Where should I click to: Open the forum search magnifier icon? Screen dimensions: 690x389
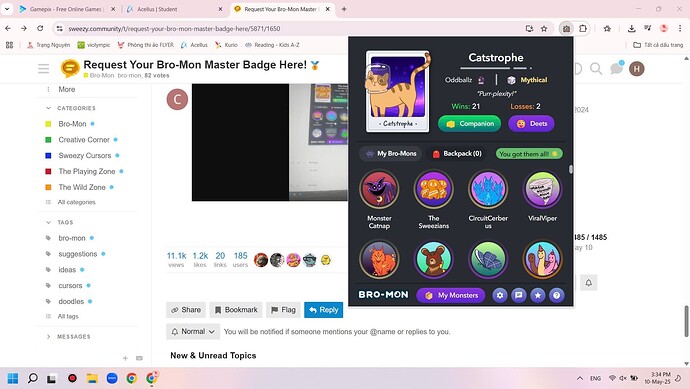596,69
